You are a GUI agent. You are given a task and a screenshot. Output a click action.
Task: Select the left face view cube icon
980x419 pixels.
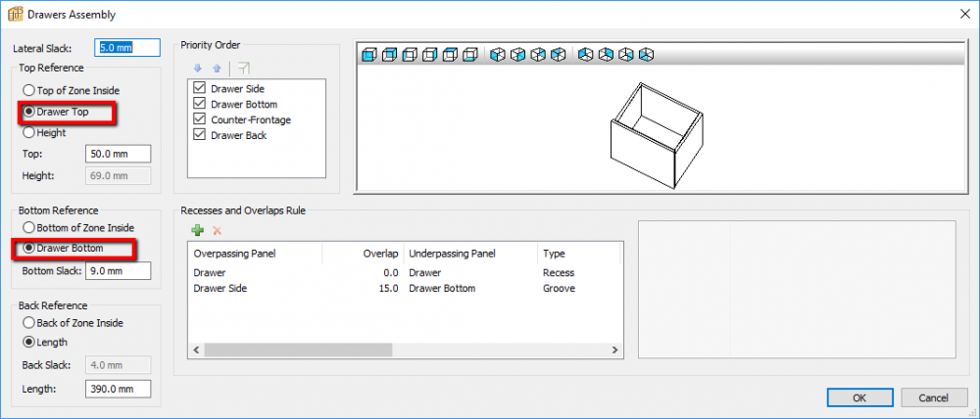coord(410,55)
